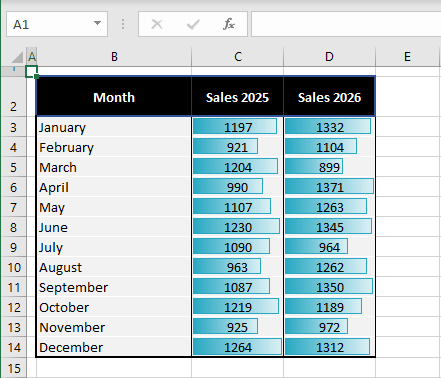441x378 pixels.
Task: Click the cell with value 1230
Action: (x=238, y=227)
